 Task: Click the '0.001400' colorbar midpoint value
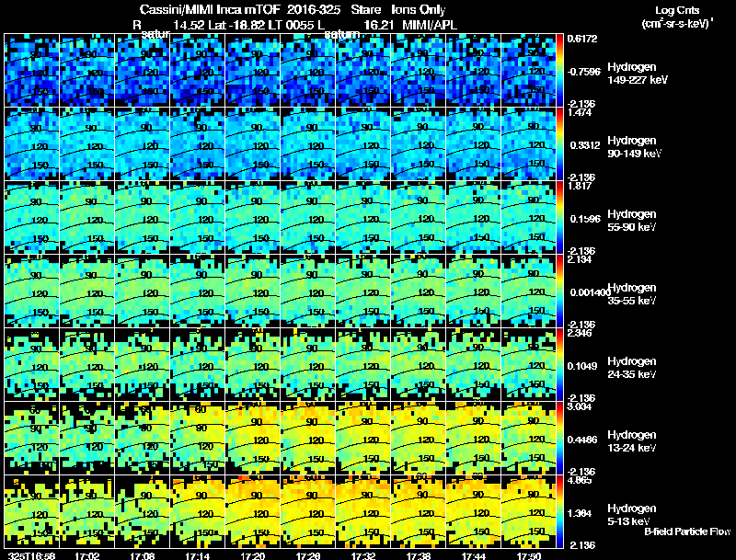(x=589, y=292)
